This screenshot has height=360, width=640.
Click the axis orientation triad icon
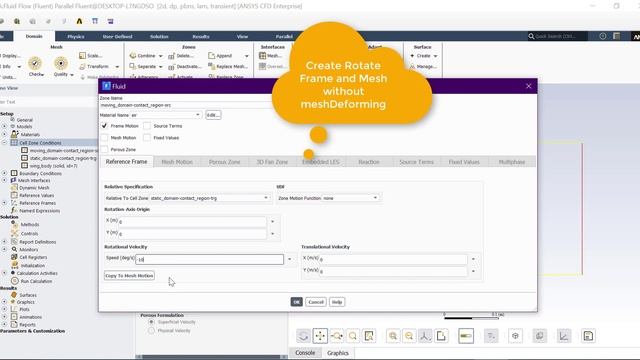[x=425, y=336]
